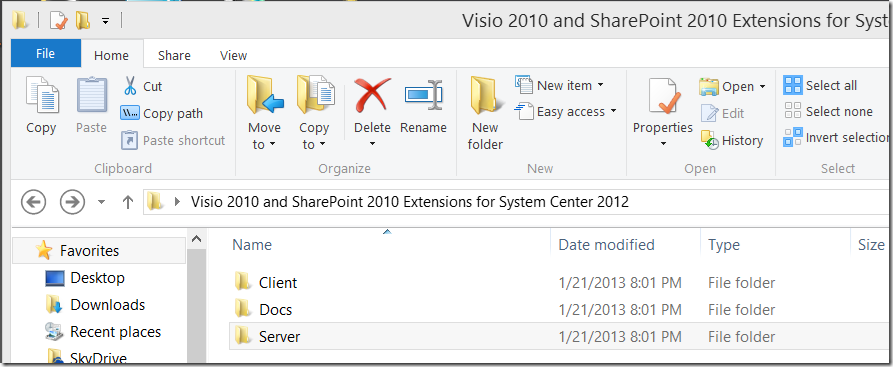
Task: Click the red Delete X icon
Action: (372, 95)
